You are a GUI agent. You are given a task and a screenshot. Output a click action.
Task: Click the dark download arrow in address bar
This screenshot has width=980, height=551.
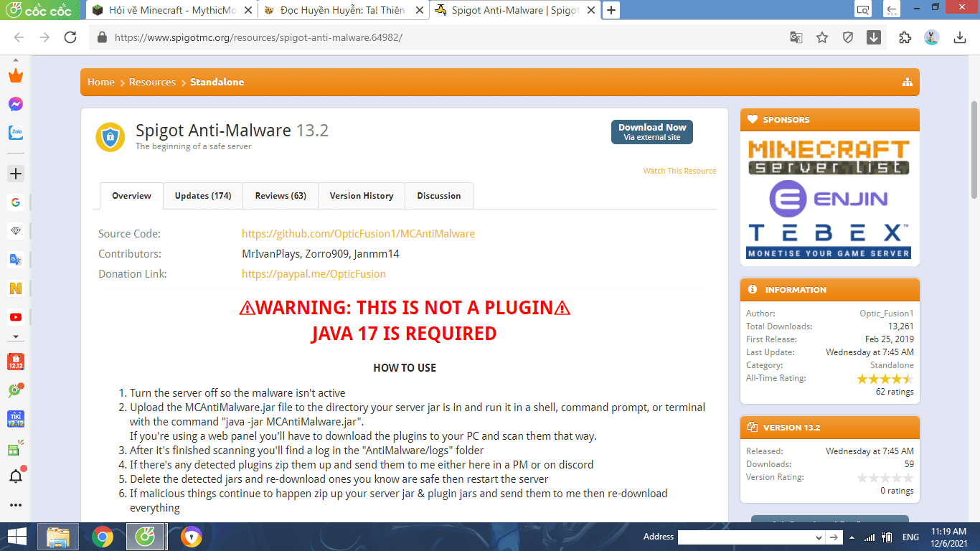click(874, 37)
